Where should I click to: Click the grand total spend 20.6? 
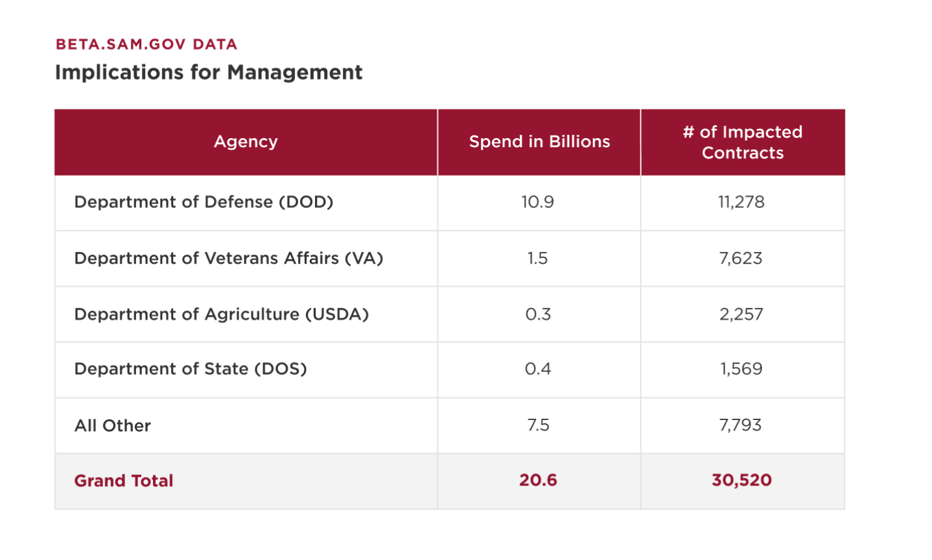pyautogui.click(x=538, y=480)
